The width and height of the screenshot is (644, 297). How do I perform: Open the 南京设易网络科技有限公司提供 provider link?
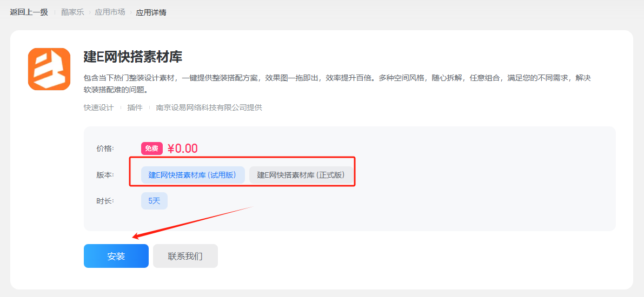pos(209,107)
